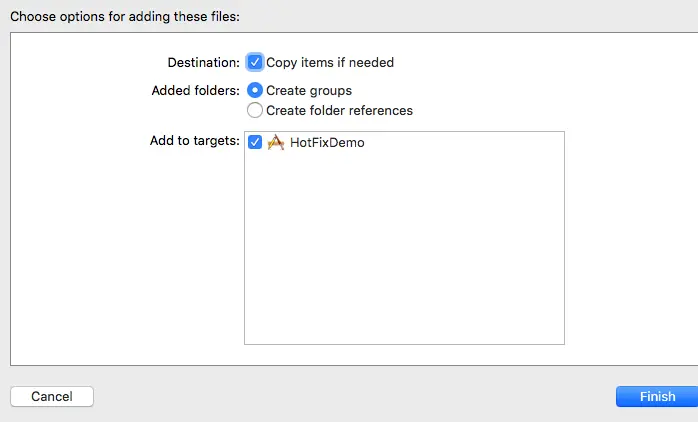Click the "Copy items if needed" label text
The image size is (698, 422).
pos(330,62)
